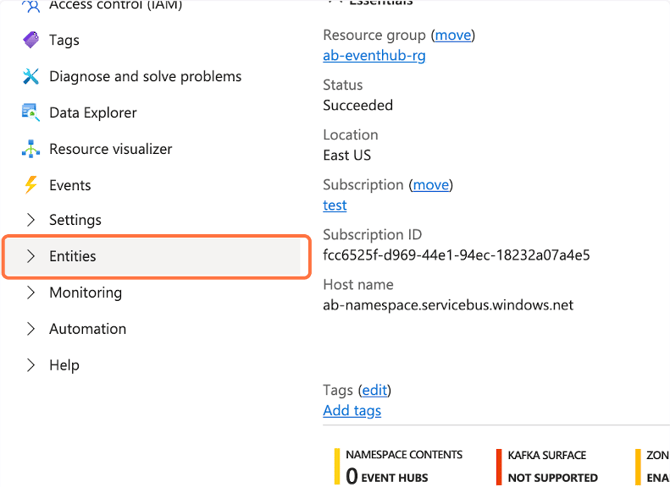Click the Namespace Contents event hubs tile
Screen dimensions: 670x487
[402, 466]
